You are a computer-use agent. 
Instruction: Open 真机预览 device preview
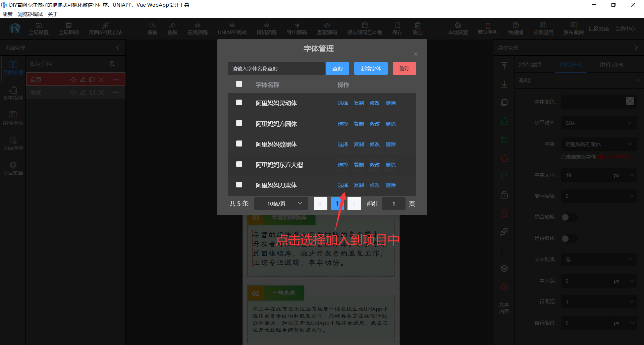[x=267, y=29]
